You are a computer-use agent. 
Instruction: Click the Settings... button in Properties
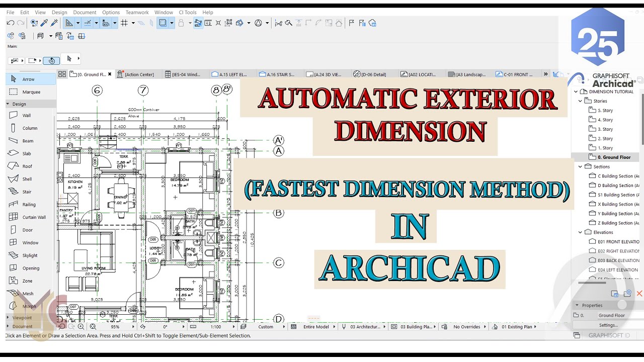(608, 325)
